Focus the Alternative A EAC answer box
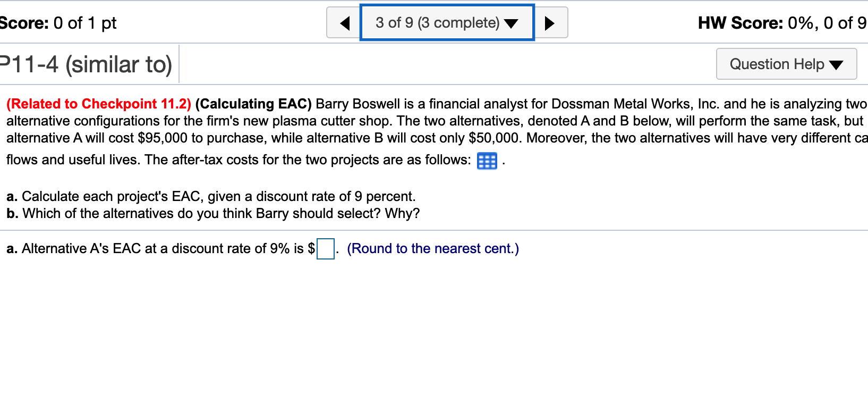This screenshot has height=402, width=868. coord(325,249)
